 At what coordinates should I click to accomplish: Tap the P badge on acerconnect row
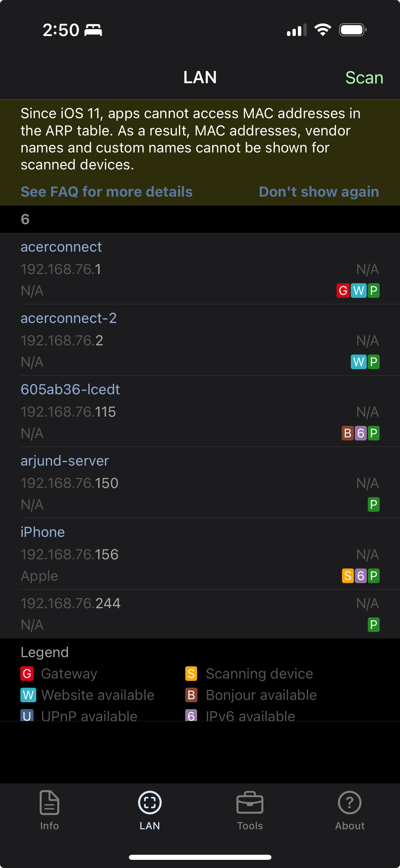373,291
